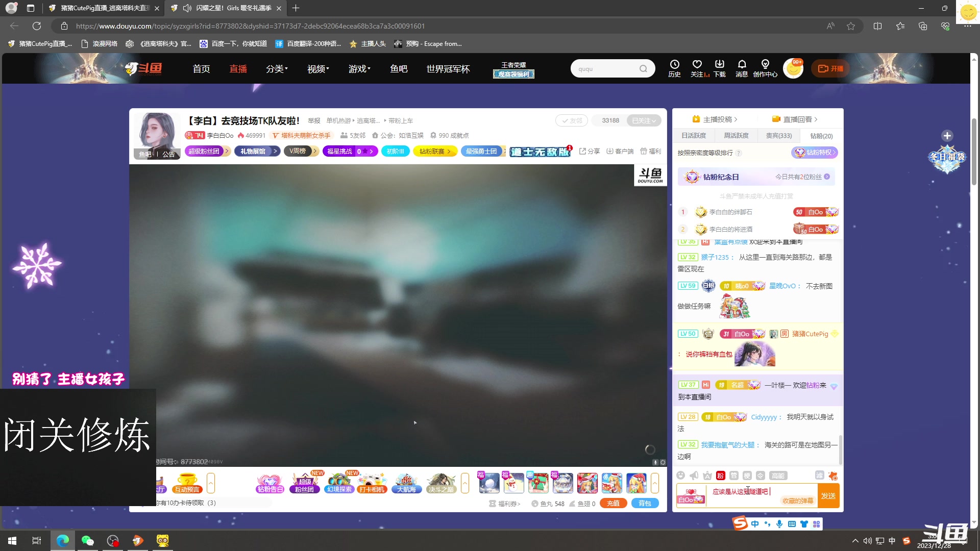The width and height of the screenshot is (980, 551).
Task: Select the snowman gift thumbnail
Action: tap(513, 483)
